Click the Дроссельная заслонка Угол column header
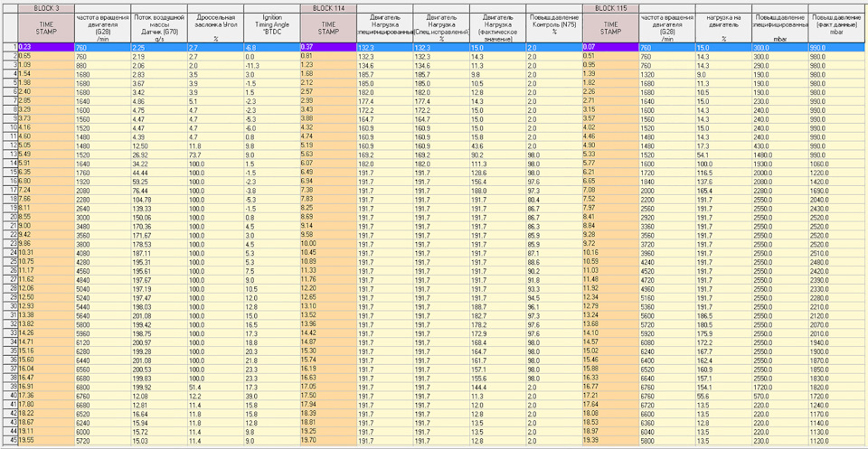 click(x=215, y=28)
